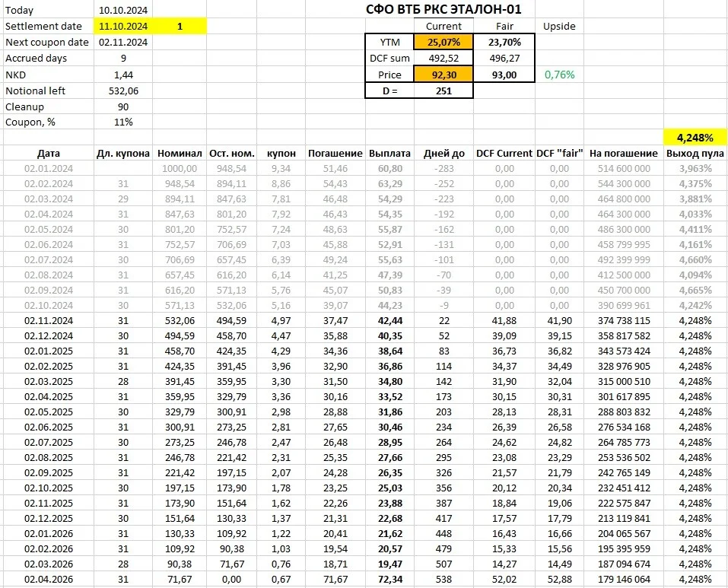This screenshot has width=728, height=588.
Task: Select the Current DCF sum 492,52
Action: tap(443, 59)
